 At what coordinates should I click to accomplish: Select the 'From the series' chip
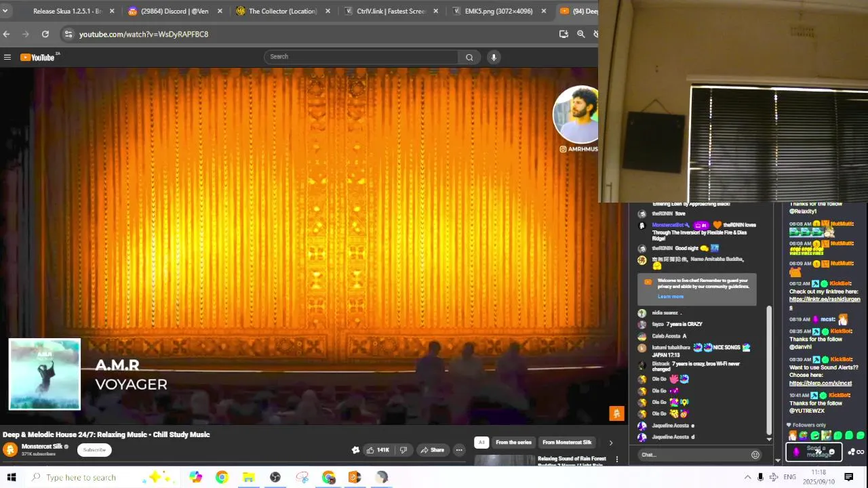click(513, 443)
